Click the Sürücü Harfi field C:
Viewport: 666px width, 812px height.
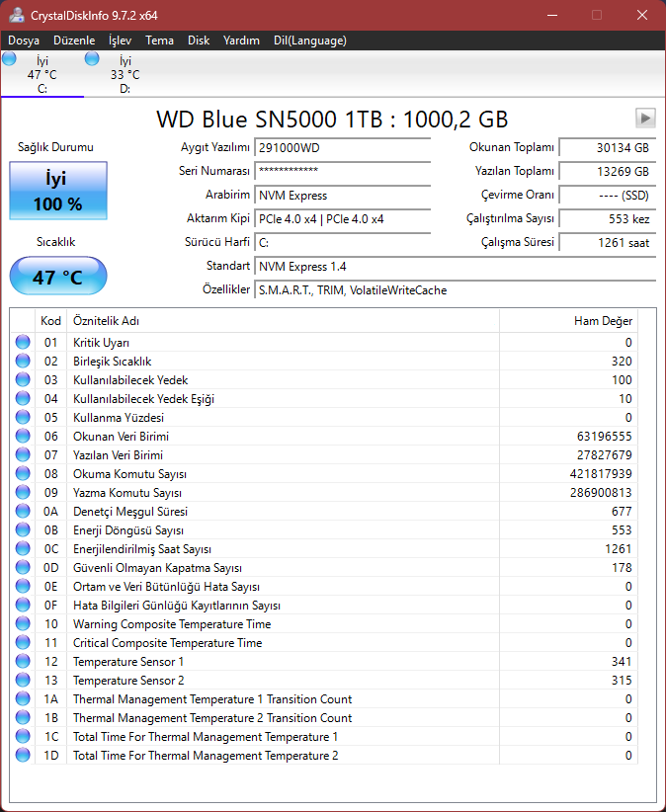point(342,242)
